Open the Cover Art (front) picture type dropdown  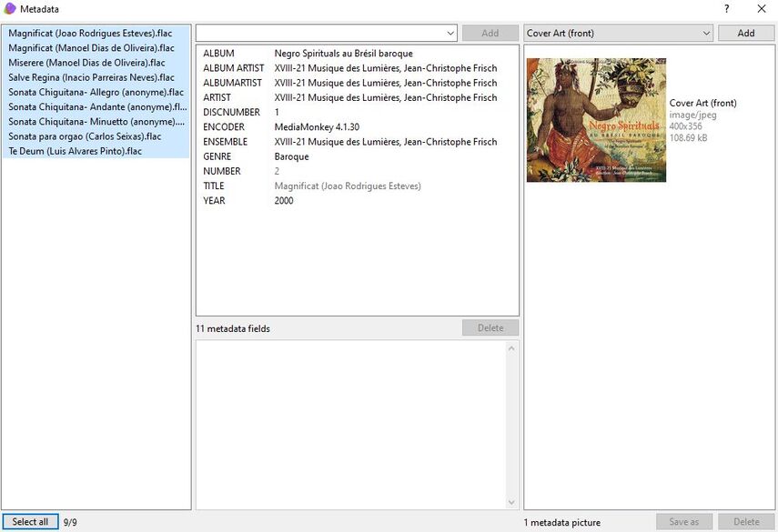click(x=618, y=34)
